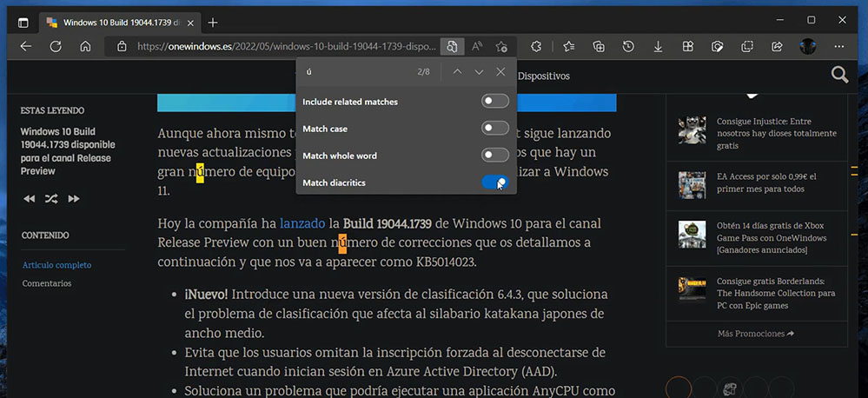Click the EA Access promotion thumbnail

point(692,185)
